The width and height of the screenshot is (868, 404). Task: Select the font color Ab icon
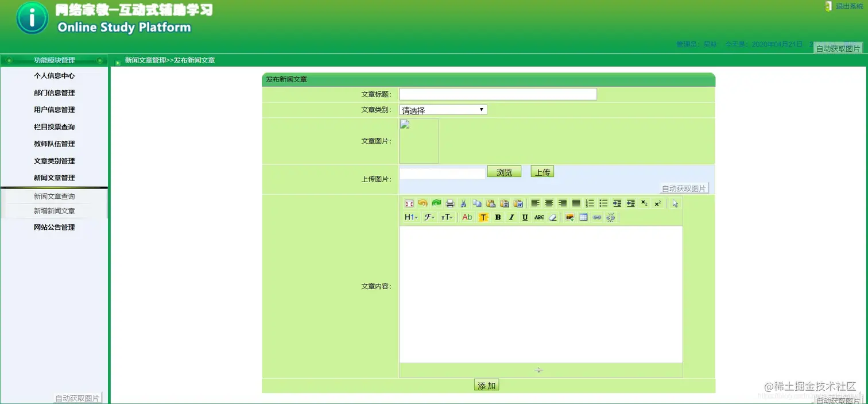click(467, 217)
